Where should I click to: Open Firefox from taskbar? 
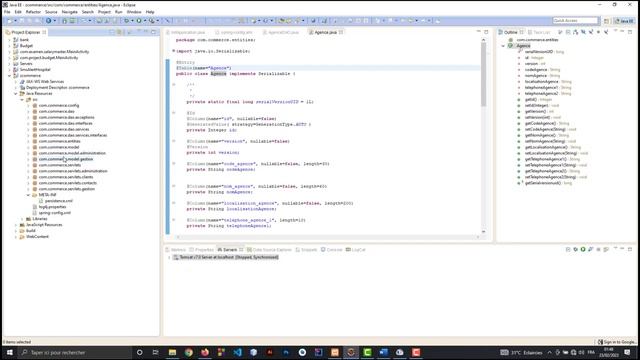coord(205,352)
